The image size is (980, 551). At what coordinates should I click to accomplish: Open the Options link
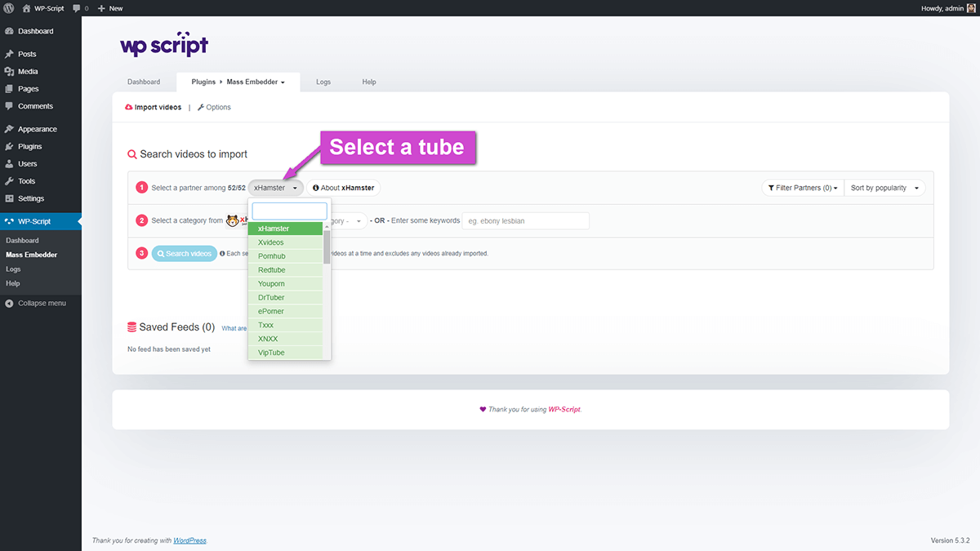(214, 107)
